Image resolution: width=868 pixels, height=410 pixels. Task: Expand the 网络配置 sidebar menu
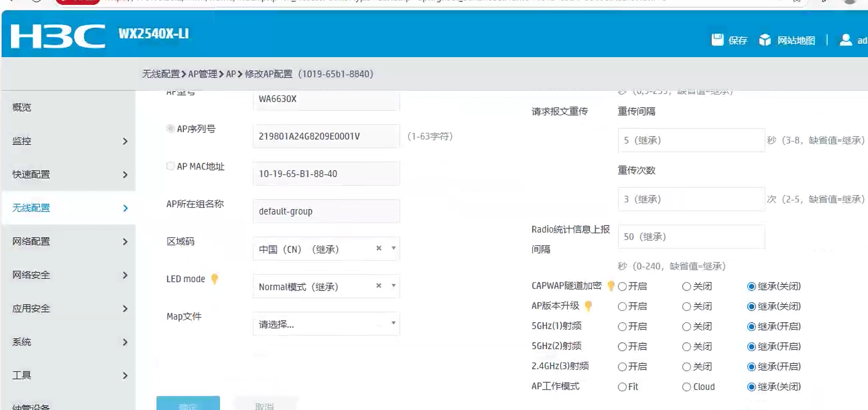[x=68, y=241]
